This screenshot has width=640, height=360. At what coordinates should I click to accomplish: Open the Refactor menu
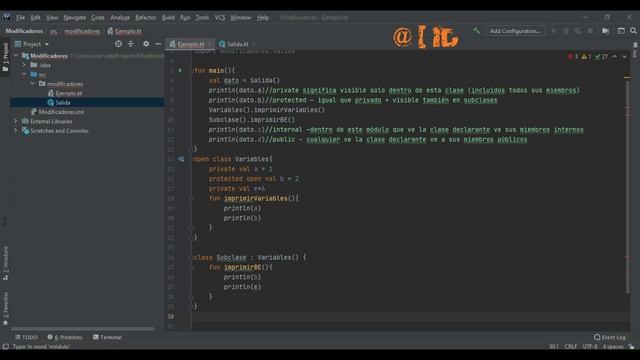(146, 18)
